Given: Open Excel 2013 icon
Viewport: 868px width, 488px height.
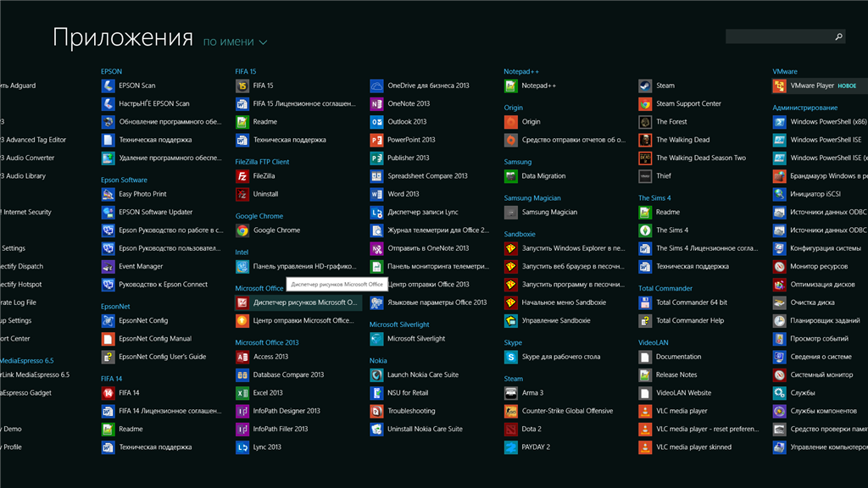Looking at the screenshot, I should (x=242, y=393).
